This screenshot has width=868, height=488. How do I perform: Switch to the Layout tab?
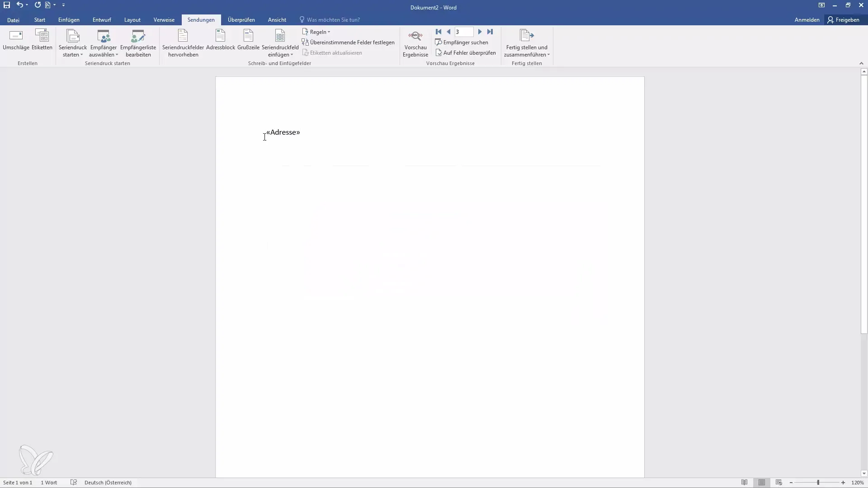(132, 20)
